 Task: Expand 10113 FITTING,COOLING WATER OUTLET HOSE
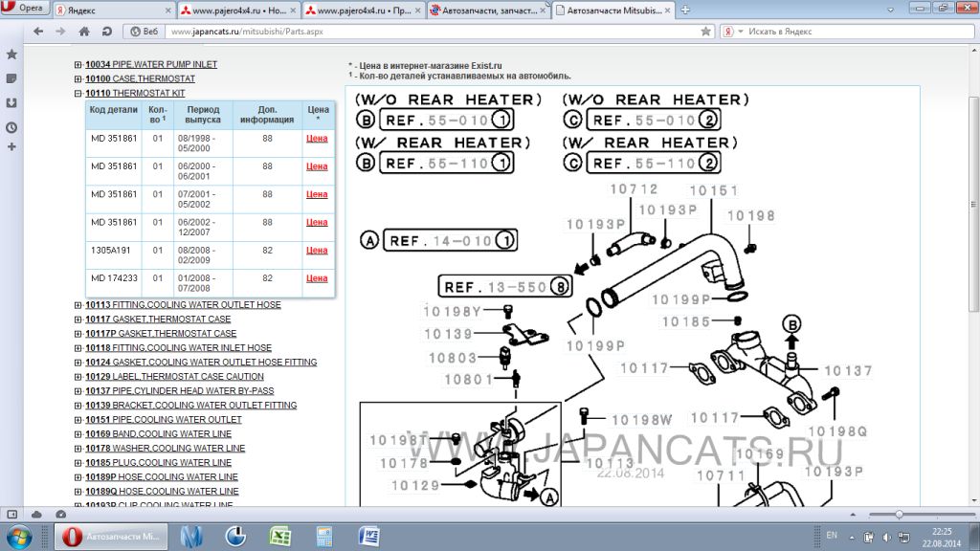(78, 305)
